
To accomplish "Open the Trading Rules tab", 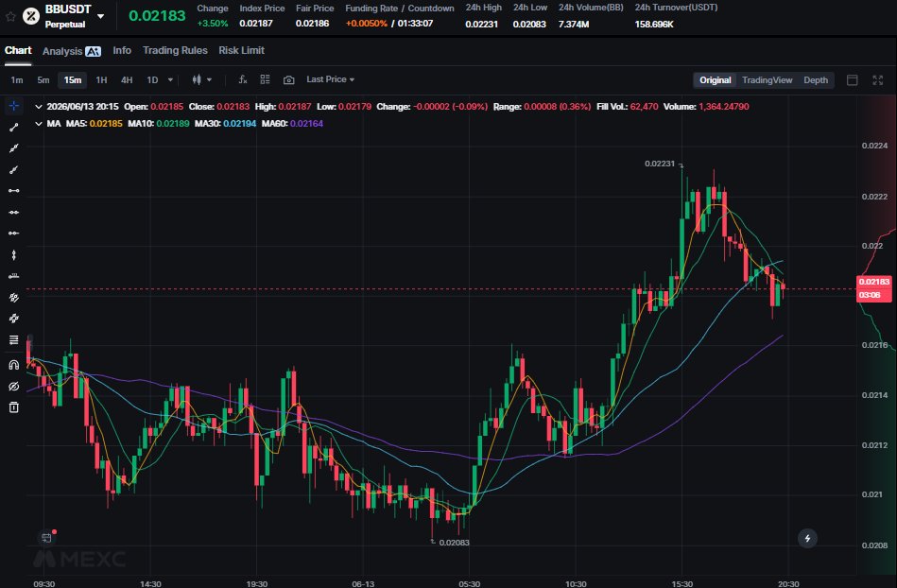I will 175,50.
